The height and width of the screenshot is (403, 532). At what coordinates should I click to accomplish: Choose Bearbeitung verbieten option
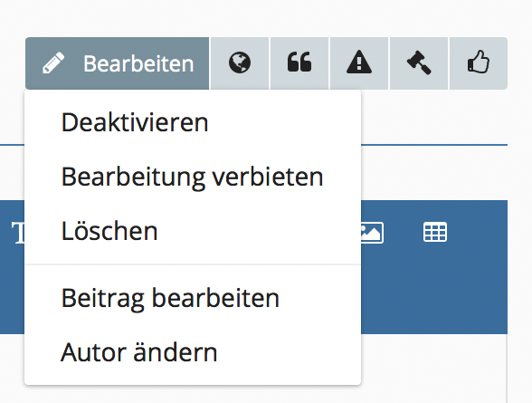193,177
